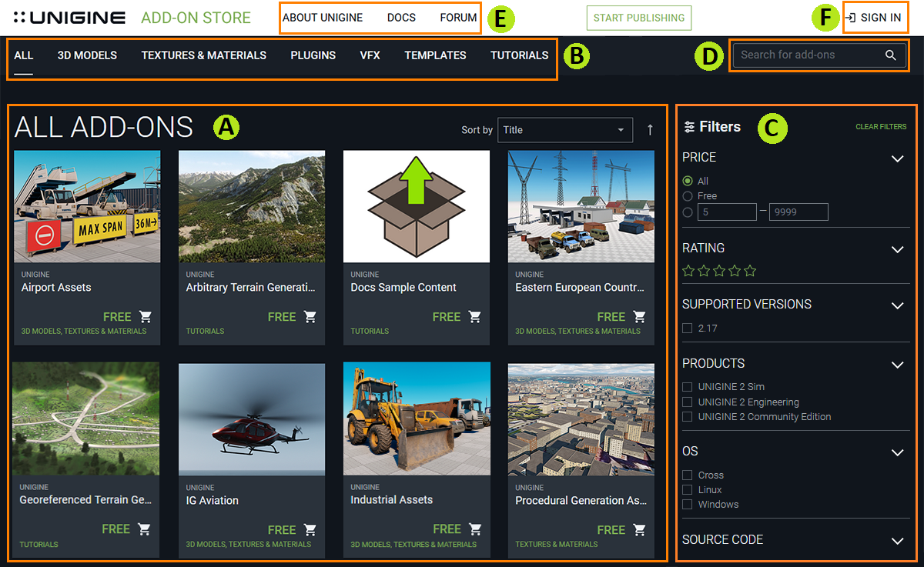924x567 pixels.
Task: Open the FORUM link
Action: (x=458, y=18)
